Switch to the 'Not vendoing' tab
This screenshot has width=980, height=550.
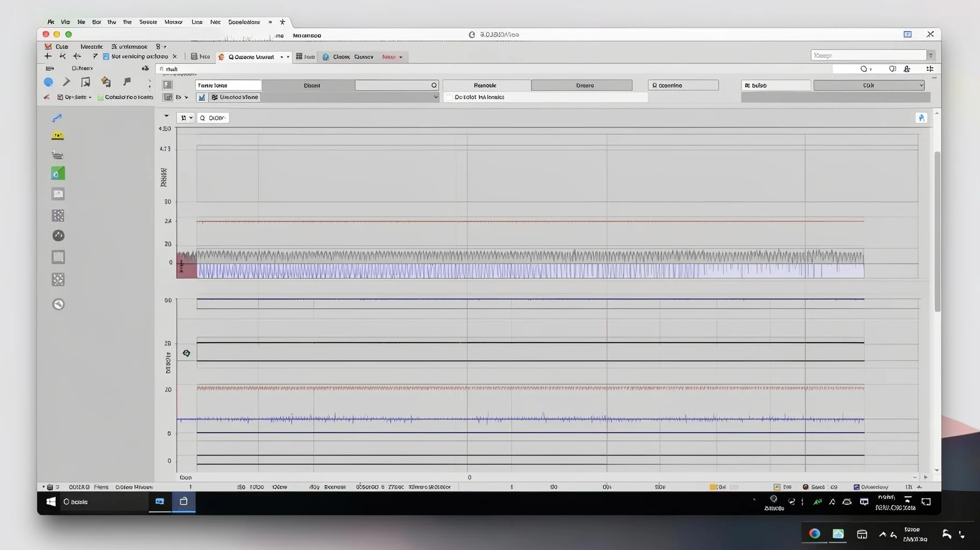coord(139,56)
